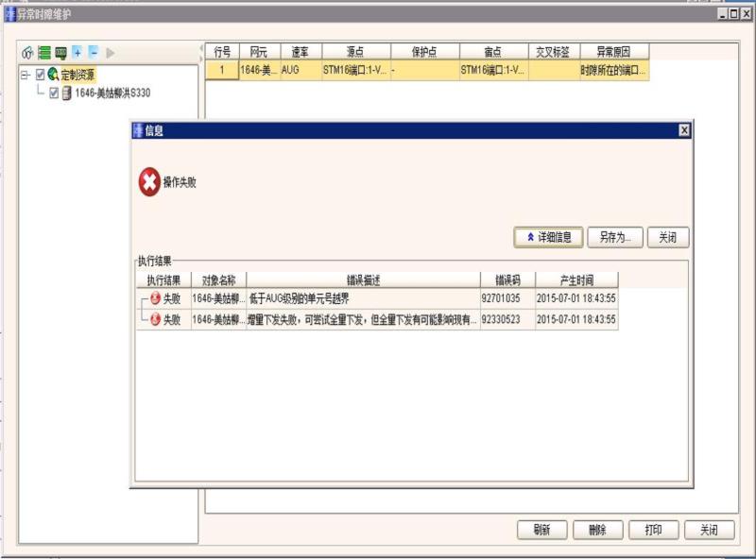Image resolution: width=756 pixels, height=559 pixels.
Task: Click the 定制资源 globe icon
Action: click(x=53, y=72)
